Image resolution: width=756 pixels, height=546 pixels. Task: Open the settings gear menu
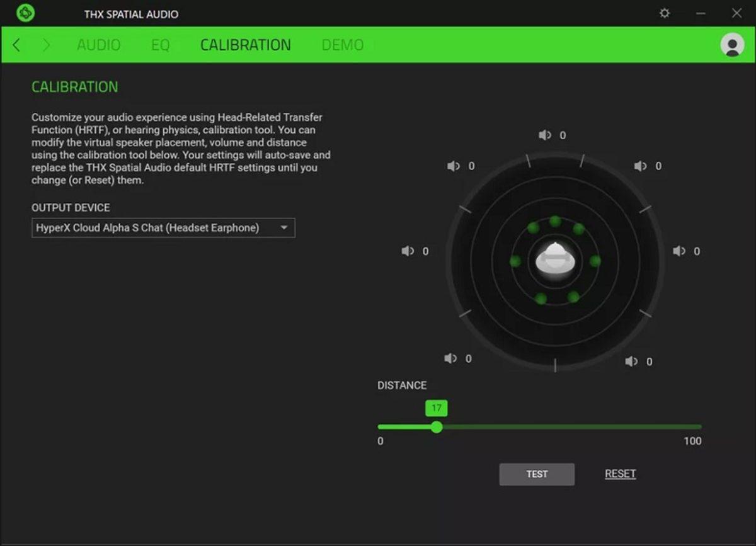coord(665,13)
